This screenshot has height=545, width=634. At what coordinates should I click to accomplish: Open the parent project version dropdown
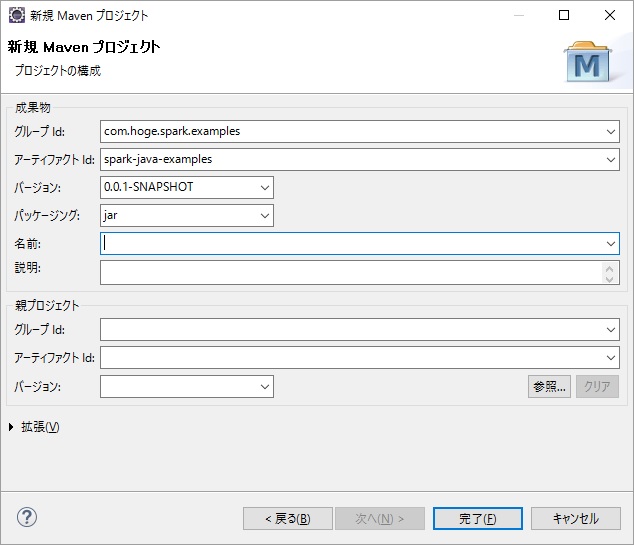pyautogui.click(x=265, y=387)
